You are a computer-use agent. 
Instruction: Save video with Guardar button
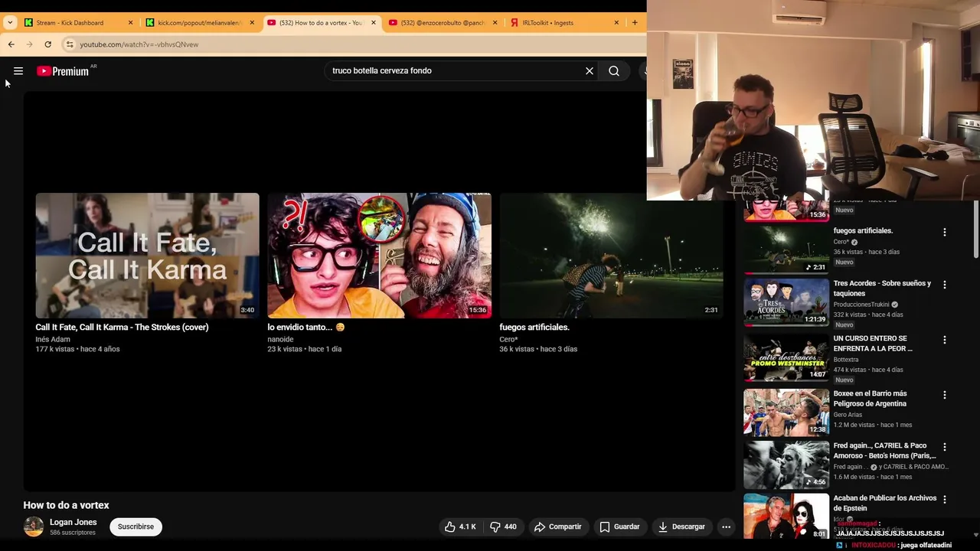619,527
